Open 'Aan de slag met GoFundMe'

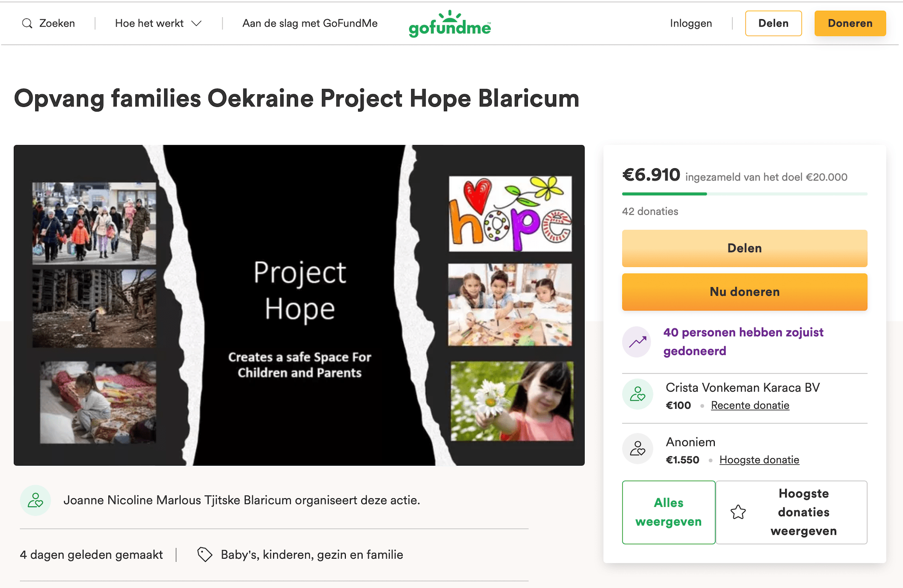310,23
